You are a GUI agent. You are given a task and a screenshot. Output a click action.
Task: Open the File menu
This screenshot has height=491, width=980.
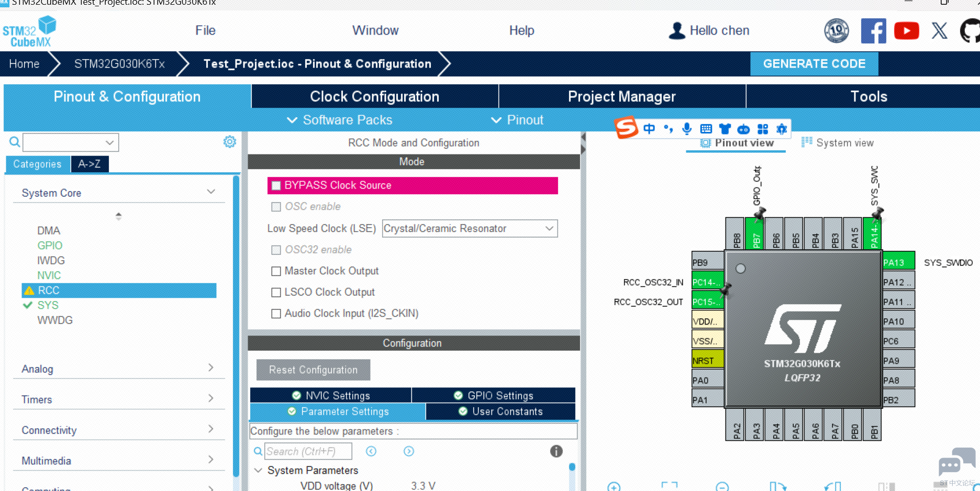point(205,30)
